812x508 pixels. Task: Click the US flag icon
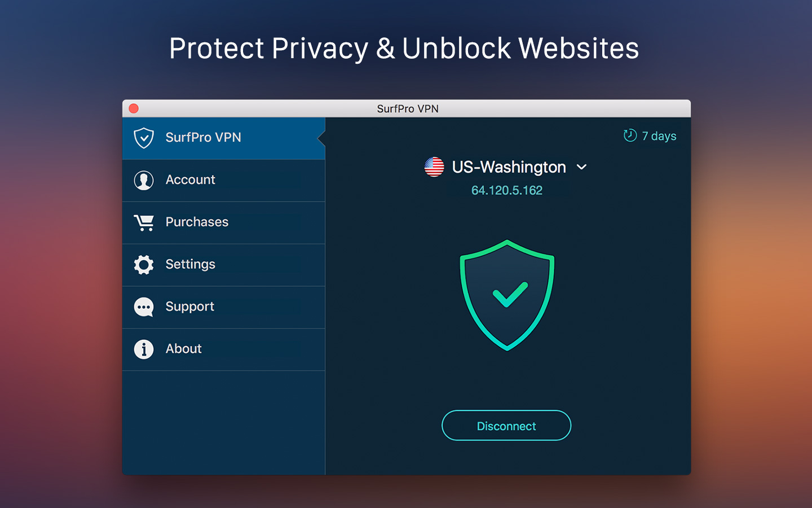click(434, 167)
